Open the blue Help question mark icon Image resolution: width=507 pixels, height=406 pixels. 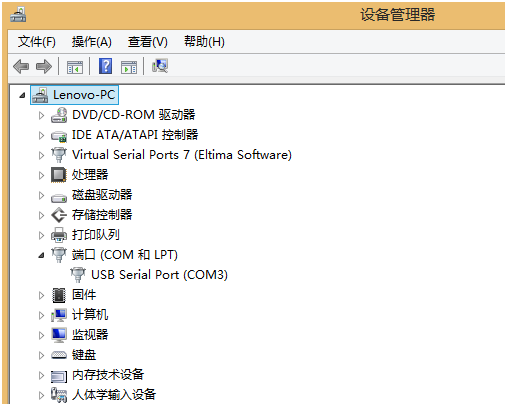click(x=105, y=66)
